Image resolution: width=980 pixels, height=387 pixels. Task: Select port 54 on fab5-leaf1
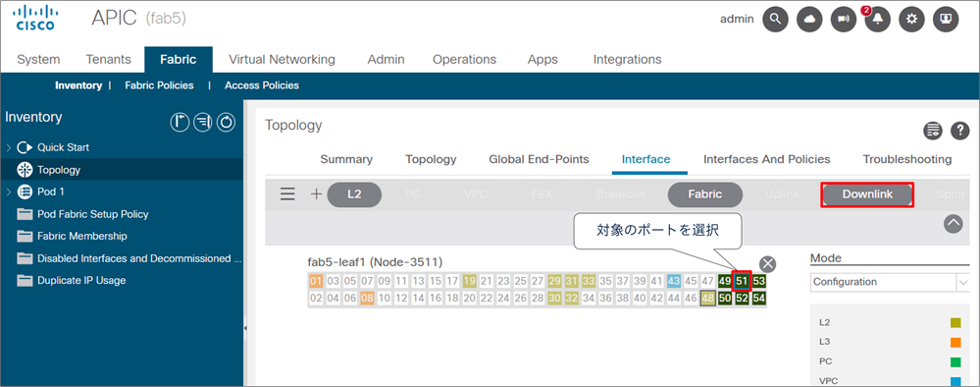758,298
